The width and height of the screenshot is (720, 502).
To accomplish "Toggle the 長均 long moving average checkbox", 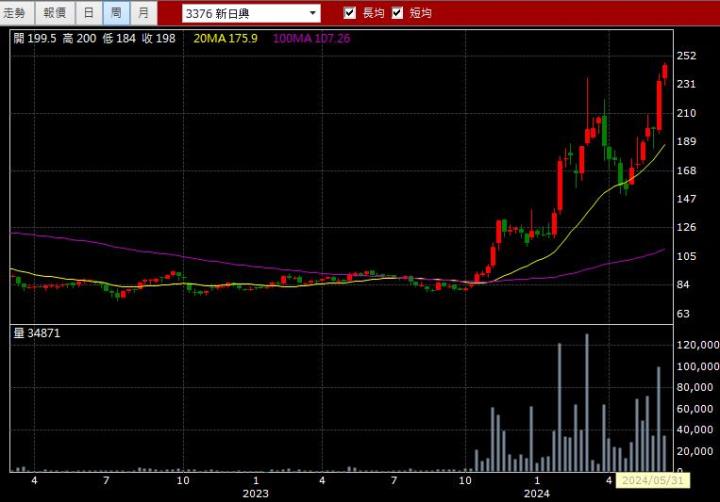I will 350,13.
